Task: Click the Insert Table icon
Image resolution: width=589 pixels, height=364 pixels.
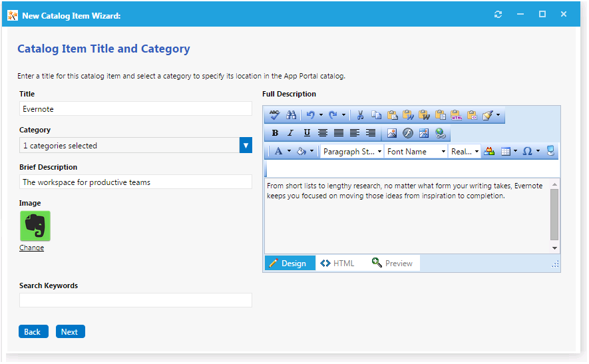Action: (x=505, y=152)
